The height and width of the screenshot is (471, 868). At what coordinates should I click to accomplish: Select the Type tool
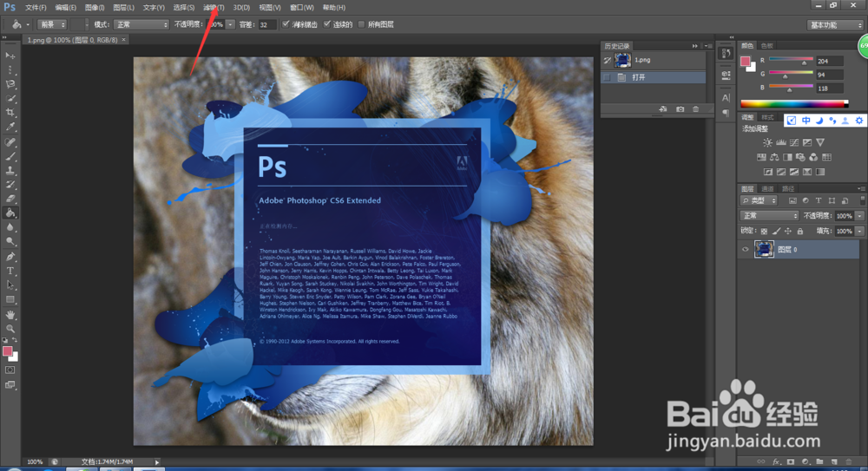click(10, 271)
